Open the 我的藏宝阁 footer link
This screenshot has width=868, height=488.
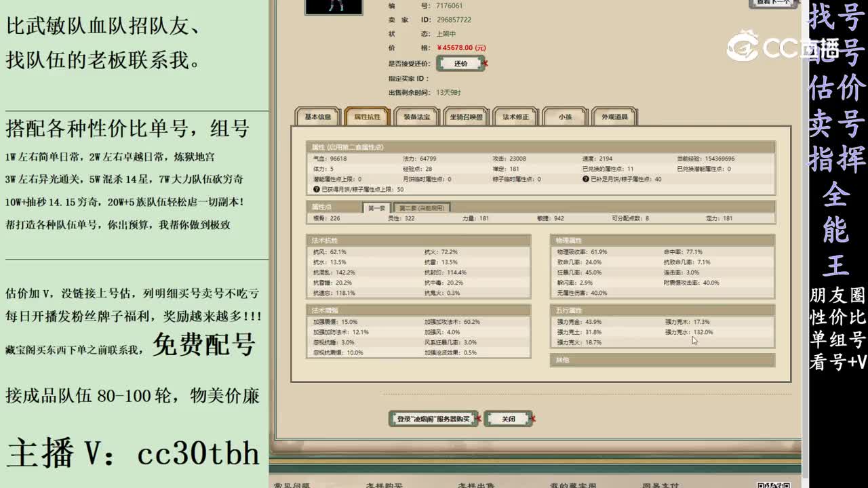[573, 485]
